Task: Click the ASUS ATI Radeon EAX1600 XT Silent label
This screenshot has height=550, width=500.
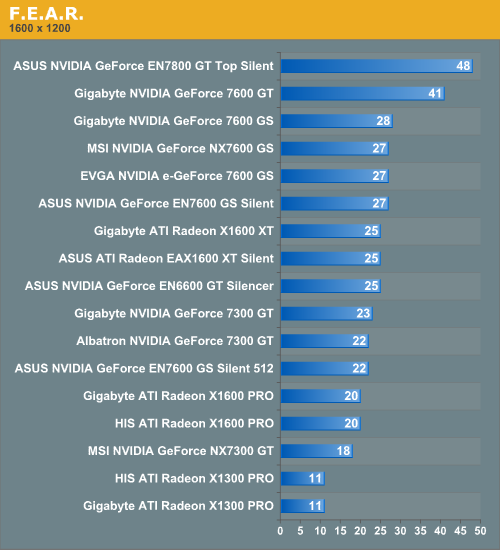Action: tap(166, 259)
